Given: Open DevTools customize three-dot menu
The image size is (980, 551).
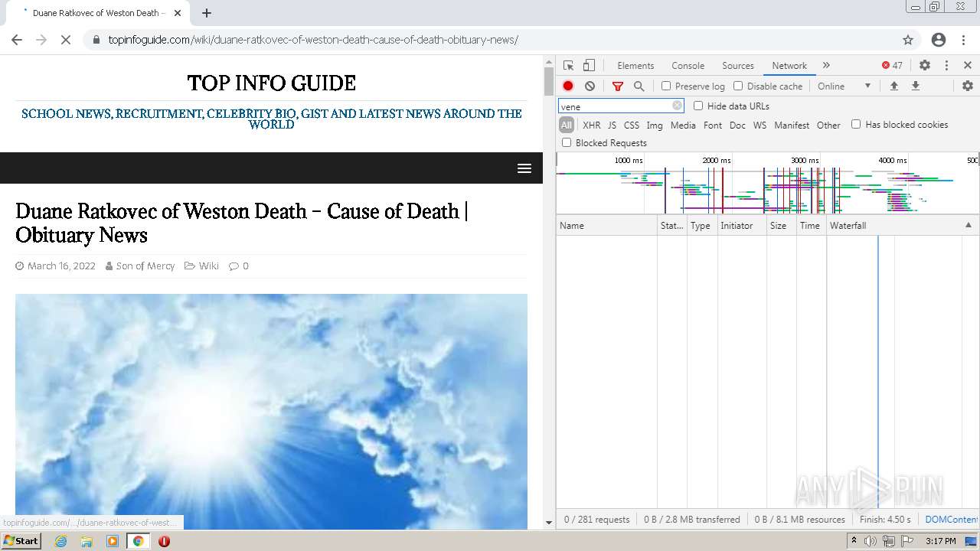Looking at the screenshot, I should [x=946, y=66].
